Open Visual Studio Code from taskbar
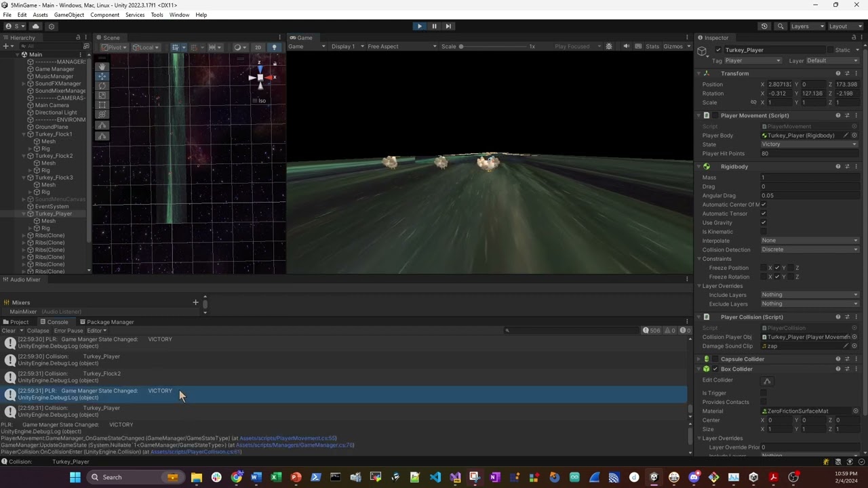 (x=435, y=477)
